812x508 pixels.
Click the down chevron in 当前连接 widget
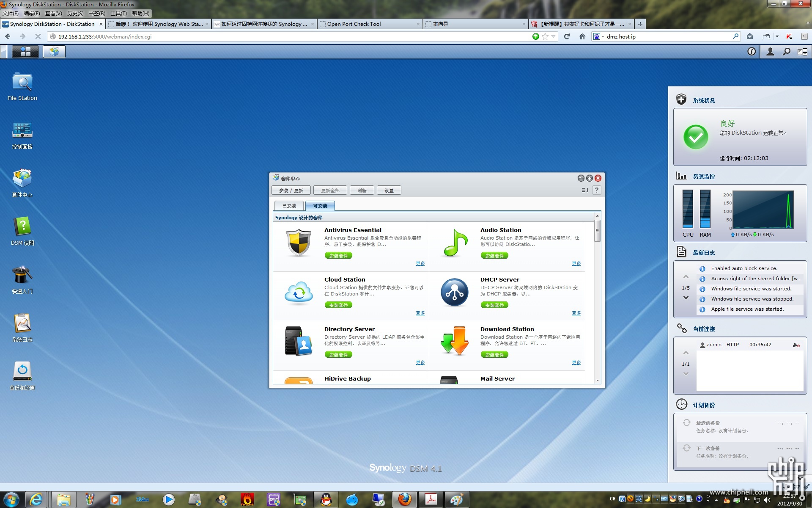[x=686, y=374]
